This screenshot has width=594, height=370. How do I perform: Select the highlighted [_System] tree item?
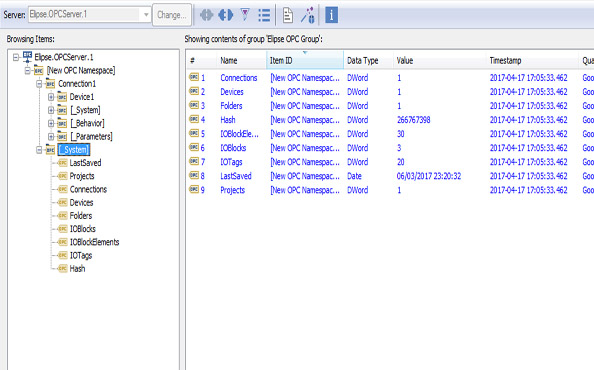[x=74, y=150]
